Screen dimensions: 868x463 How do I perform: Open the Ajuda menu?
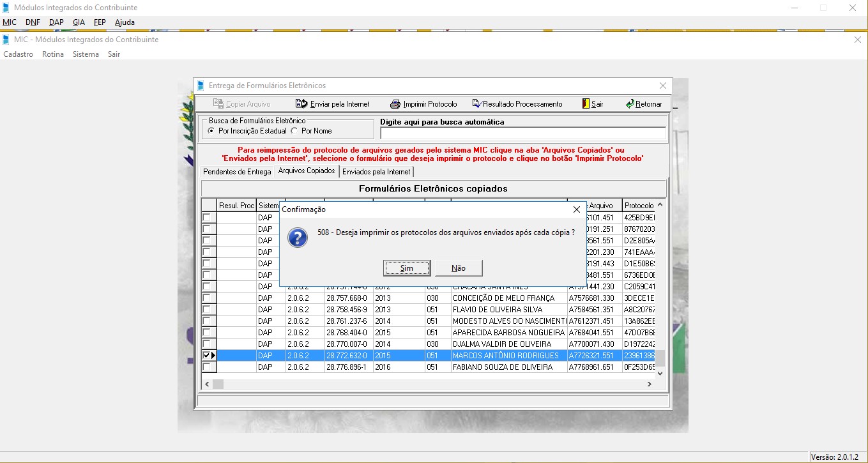coord(125,22)
